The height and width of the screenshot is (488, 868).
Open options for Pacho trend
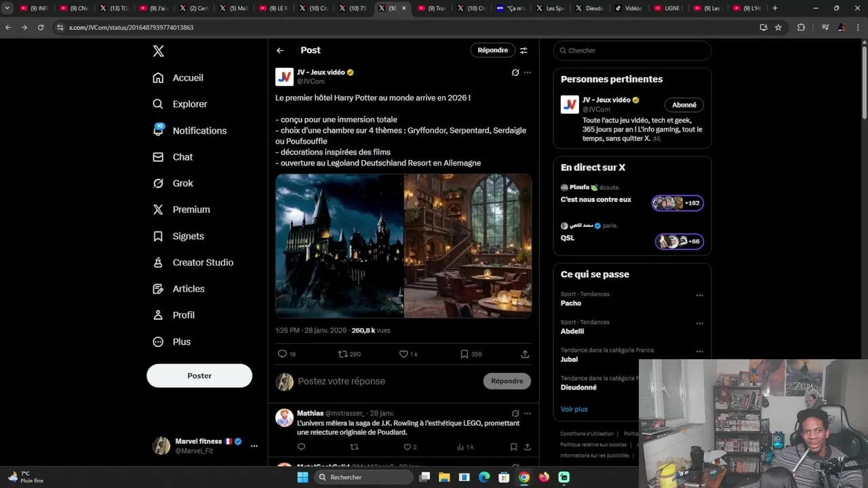click(x=699, y=296)
